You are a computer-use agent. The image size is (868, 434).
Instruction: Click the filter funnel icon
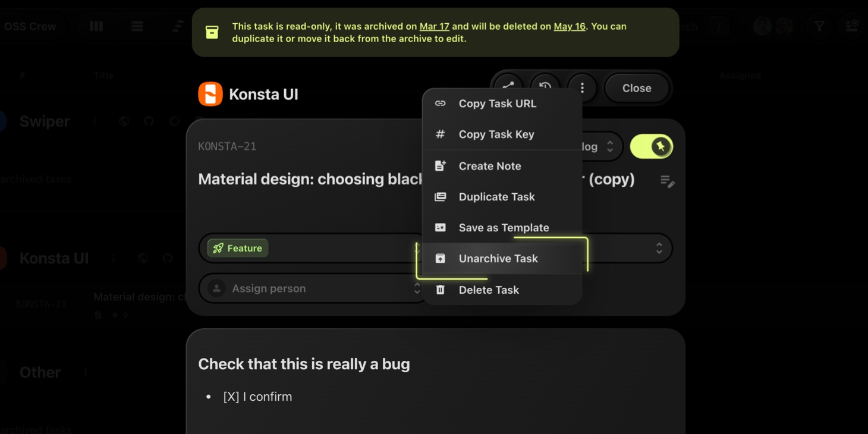(x=819, y=26)
